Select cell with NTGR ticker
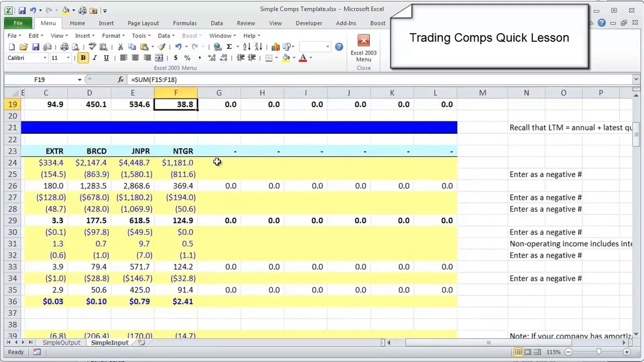 (176, 151)
